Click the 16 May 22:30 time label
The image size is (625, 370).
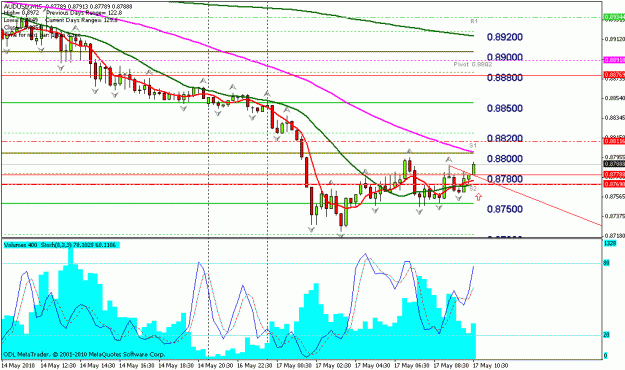coord(254,365)
